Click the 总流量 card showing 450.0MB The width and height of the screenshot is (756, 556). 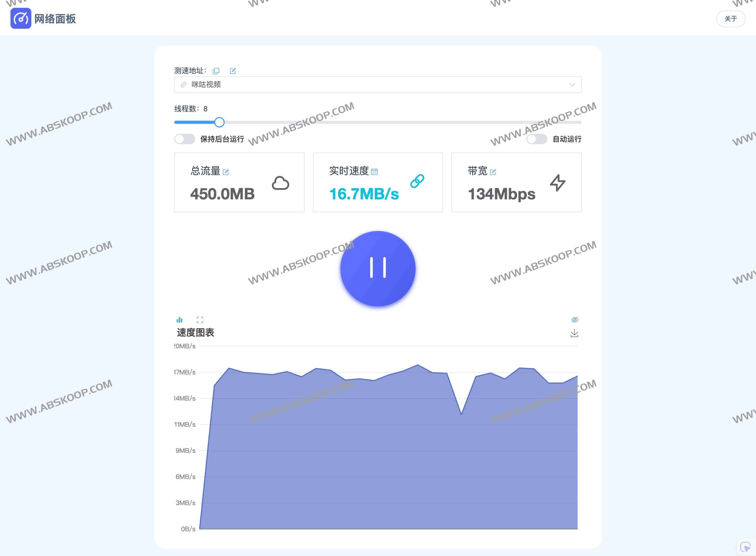click(x=239, y=182)
